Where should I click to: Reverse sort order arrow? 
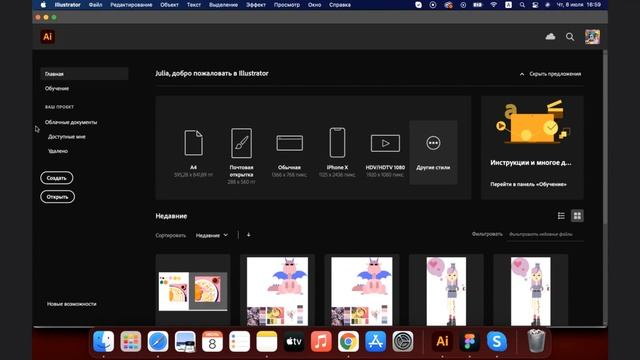click(248, 235)
